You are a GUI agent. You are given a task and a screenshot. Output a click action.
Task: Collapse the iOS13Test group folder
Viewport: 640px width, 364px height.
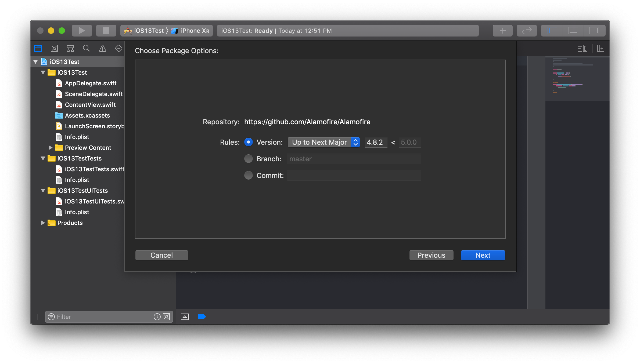(43, 72)
